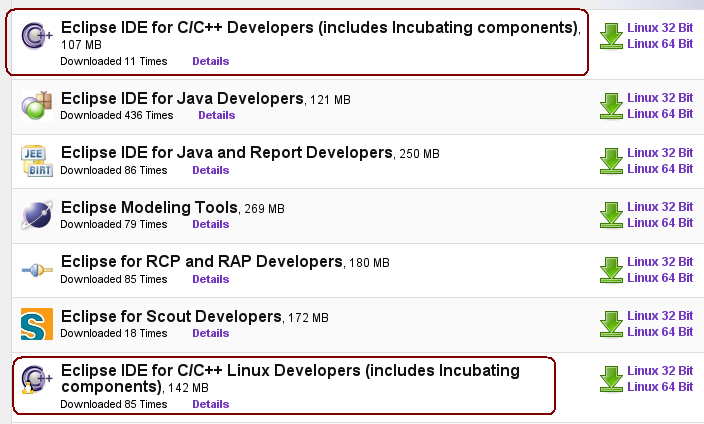Open Details for Eclipse IDE for Java Developers
Image resolution: width=704 pixels, height=424 pixels.
pyautogui.click(x=216, y=115)
